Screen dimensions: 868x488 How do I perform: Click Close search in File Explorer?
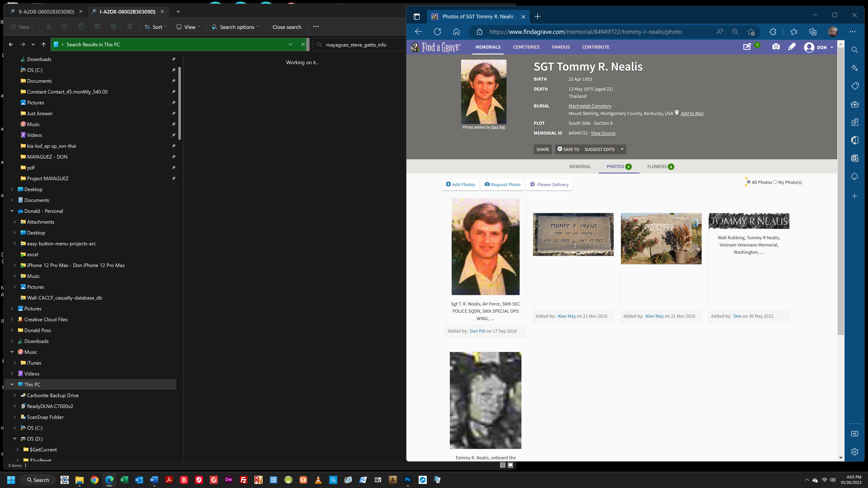click(287, 27)
